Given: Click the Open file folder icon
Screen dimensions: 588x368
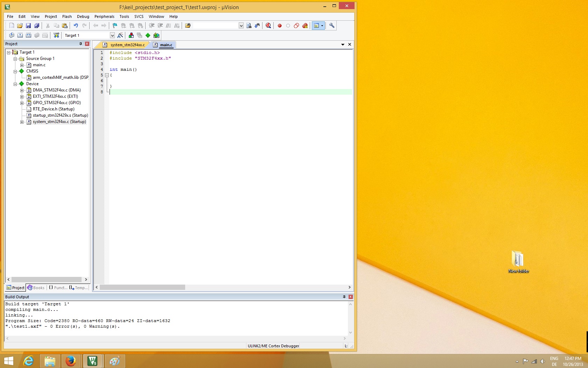Looking at the screenshot, I should coord(20,26).
